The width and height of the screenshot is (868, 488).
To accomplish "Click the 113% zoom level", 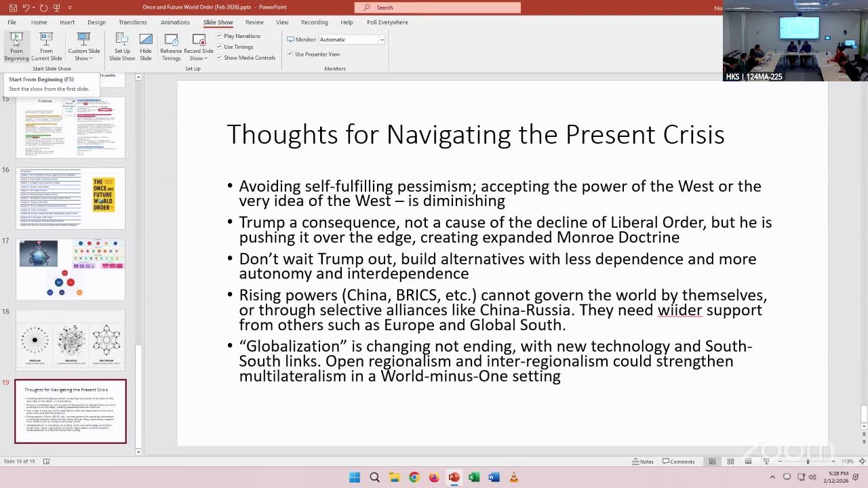I will point(847,462).
